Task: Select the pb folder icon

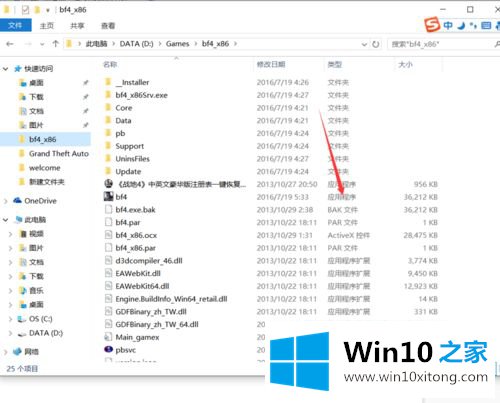Action: click(108, 133)
